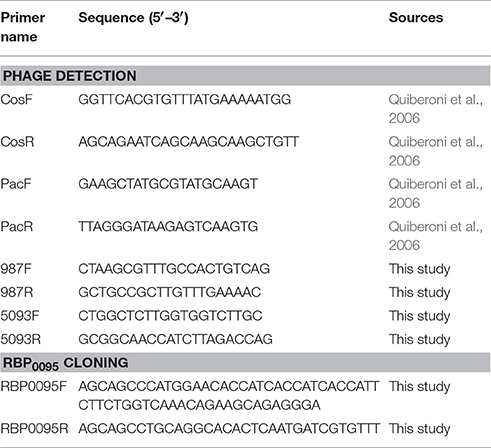Click the Sources column header
This screenshot has width=491, height=448.
(x=416, y=18)
